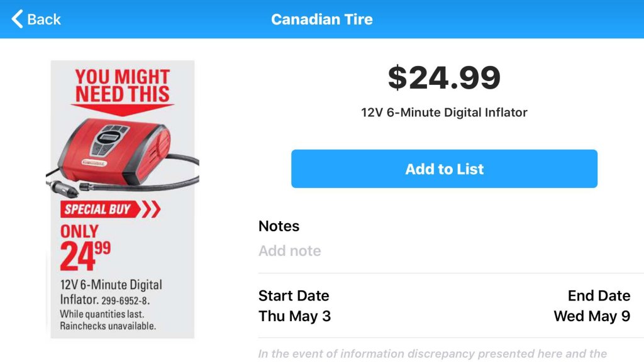This screenshot has width=644, height=362.
Task: Tap the 12V car plug in flyer image
Action: coord(63,189)
